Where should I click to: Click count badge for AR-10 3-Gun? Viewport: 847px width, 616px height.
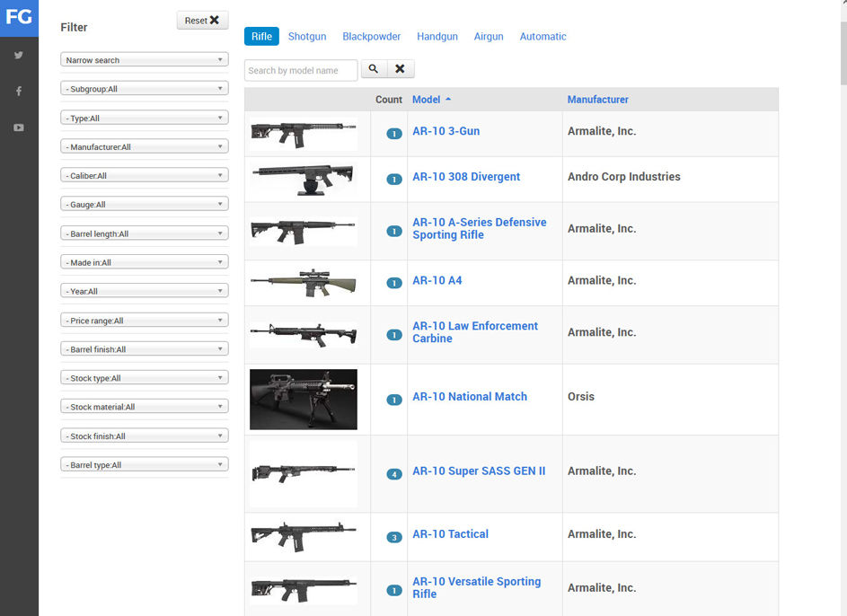394,134
